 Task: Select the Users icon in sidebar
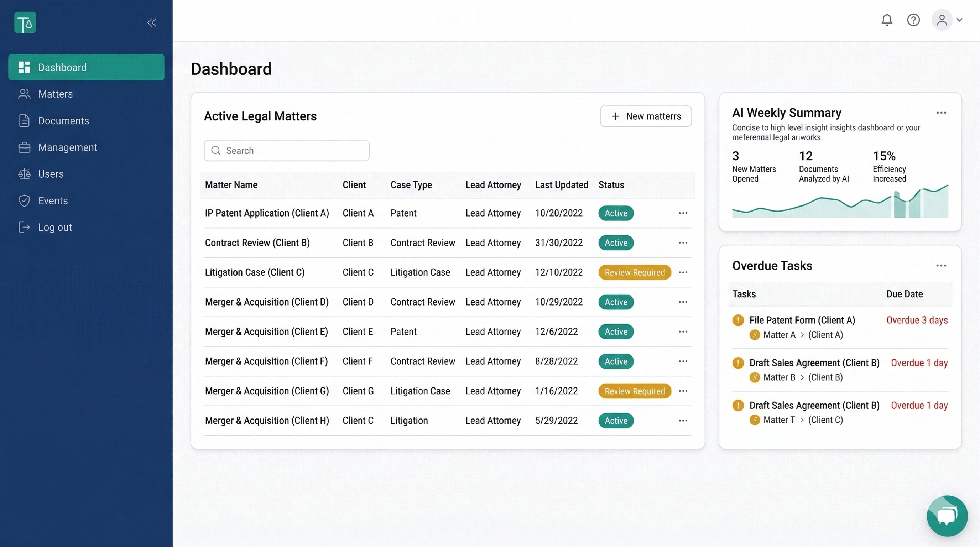click(x=24, y=174)
